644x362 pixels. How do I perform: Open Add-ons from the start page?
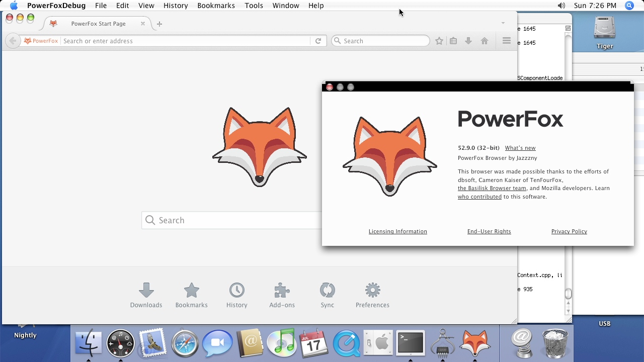pyautogui.click(x=282, y=295)
